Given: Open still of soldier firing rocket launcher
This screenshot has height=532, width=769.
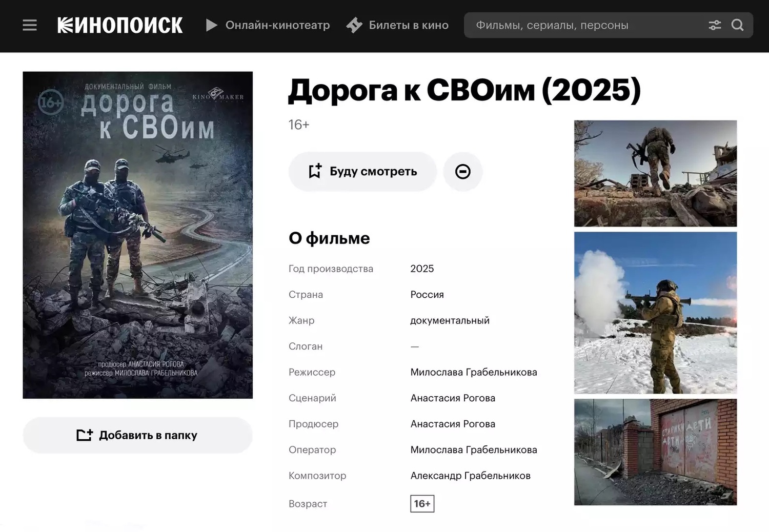Looking at the screenshot, I should [655, 313].
